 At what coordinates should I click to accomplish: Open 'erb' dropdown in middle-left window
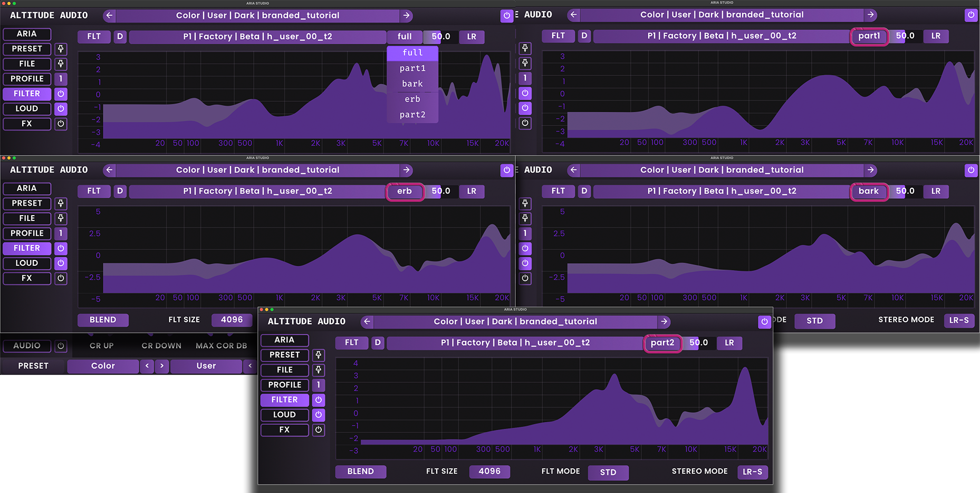pos(405,191)
